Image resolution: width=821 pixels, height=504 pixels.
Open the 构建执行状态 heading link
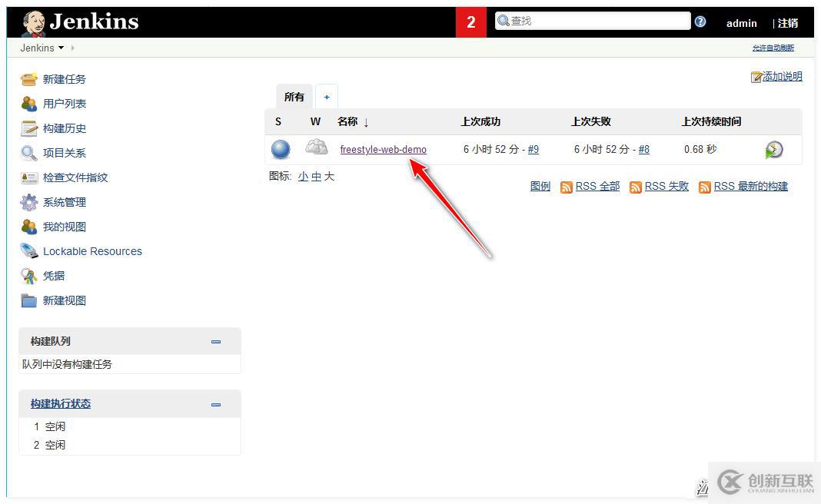[61, 403]
